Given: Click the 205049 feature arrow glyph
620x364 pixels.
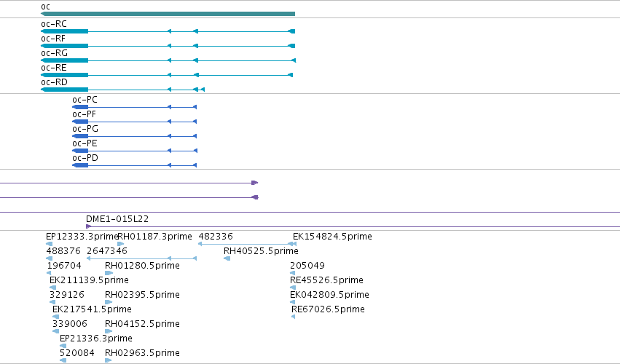Looking at the screenshot, I should click(x=293, y=273).
